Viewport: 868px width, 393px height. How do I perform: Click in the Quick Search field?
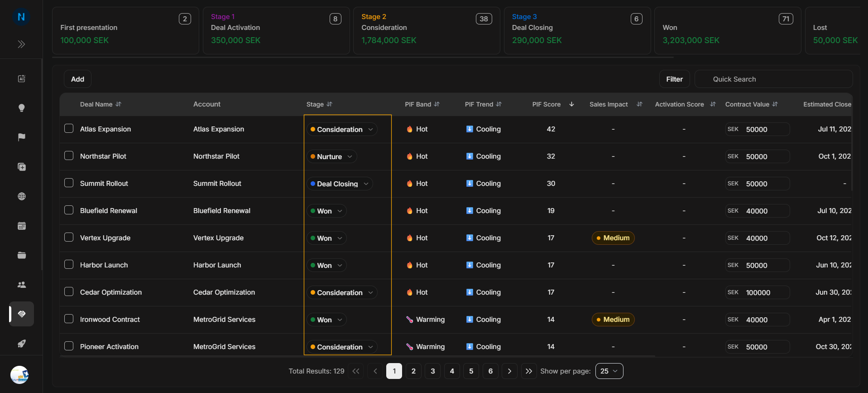point(773,79)
